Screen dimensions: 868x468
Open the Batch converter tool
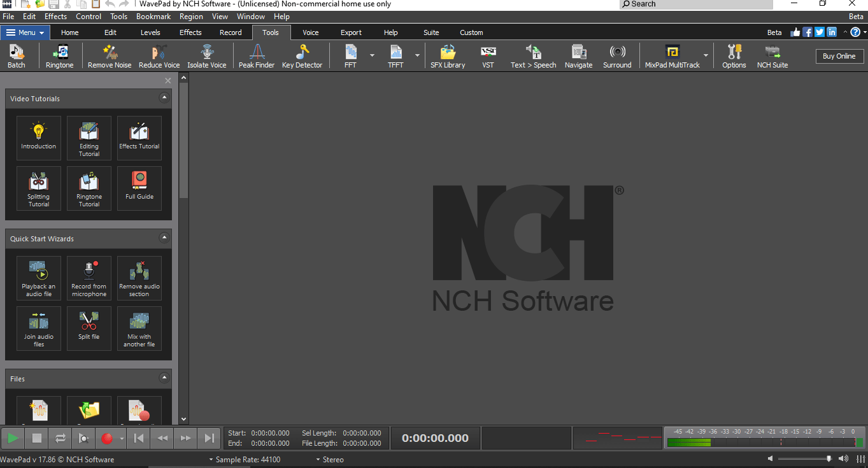pyautogui.click(x=17, y=57)
